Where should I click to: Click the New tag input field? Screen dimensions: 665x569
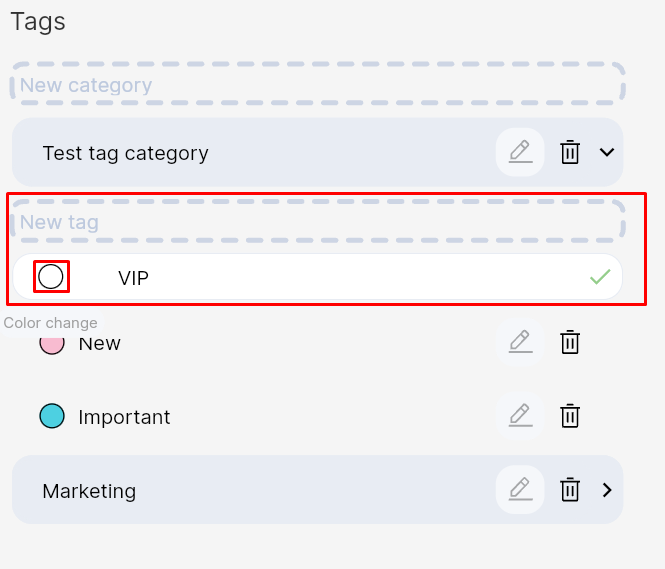click(317, 222)
